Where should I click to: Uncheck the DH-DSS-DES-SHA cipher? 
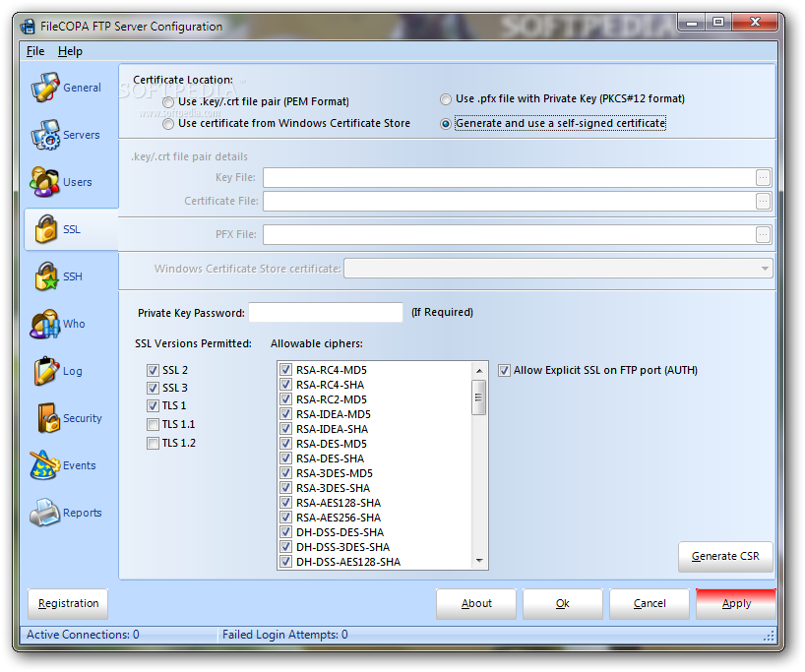[x=286, y=532]
